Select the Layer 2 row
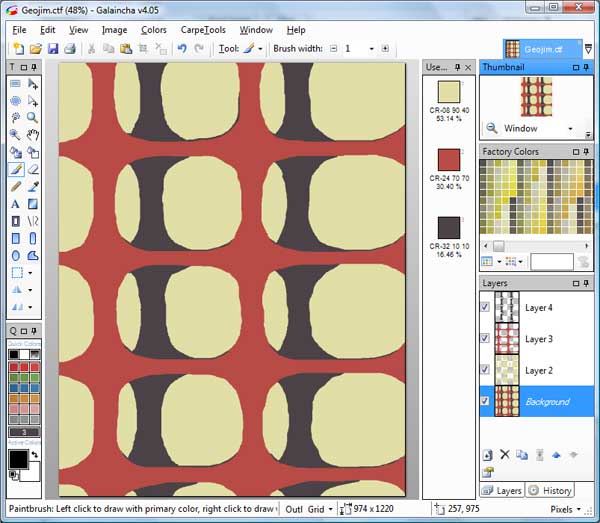The width and height of the screenshot is (600, 523). click(540, 370)
